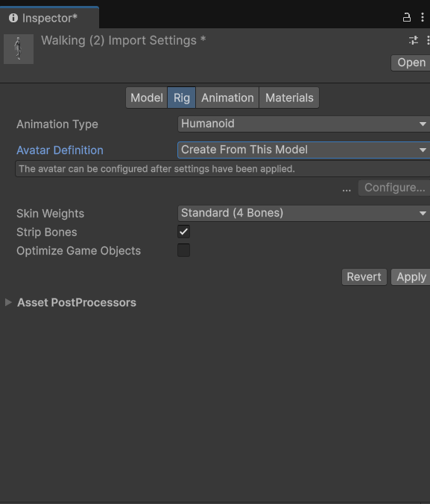Click the ellipsis next to Configure
The width and height of the screenshot is (430, 504).
(x=347, y=190)
